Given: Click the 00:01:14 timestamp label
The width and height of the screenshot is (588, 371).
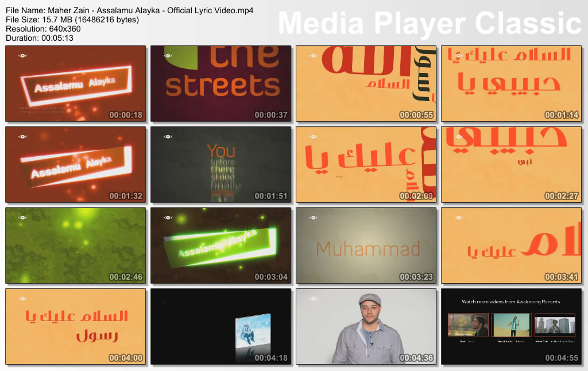Looking at the screenshot, I should (561, 115).
